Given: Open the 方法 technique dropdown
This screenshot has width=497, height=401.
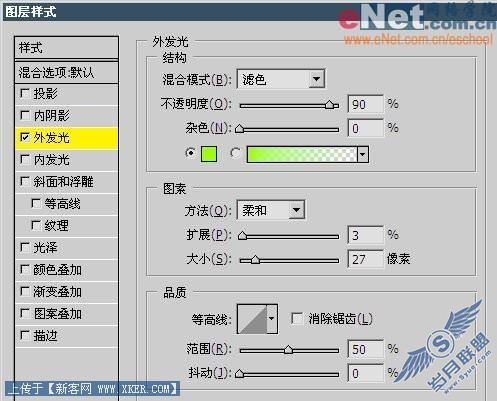Looking at the screenshot, I should pos(271,210).
